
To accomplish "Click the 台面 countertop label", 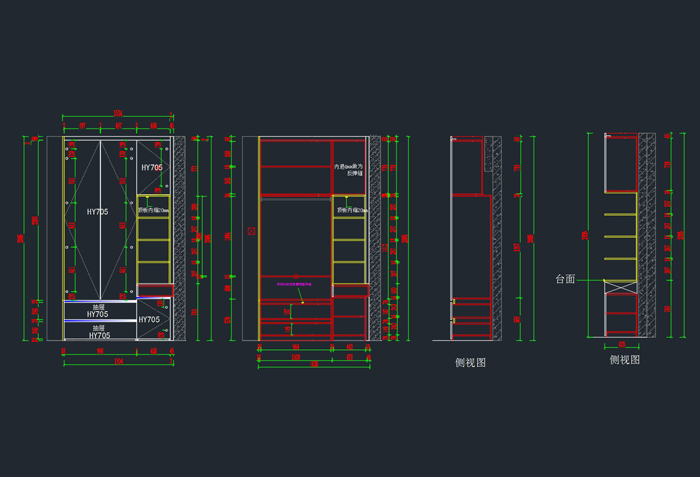I will tap(566, 280).
